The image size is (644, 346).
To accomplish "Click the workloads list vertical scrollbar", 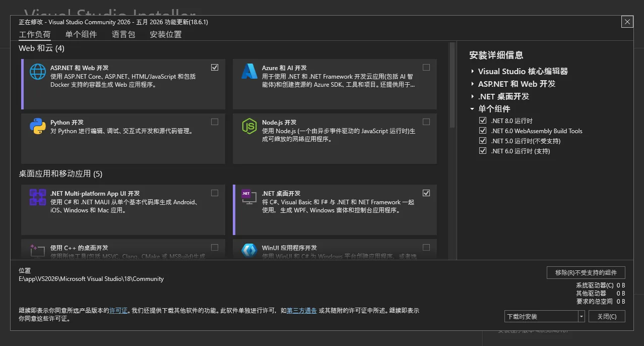I will [x=452, y=86].
